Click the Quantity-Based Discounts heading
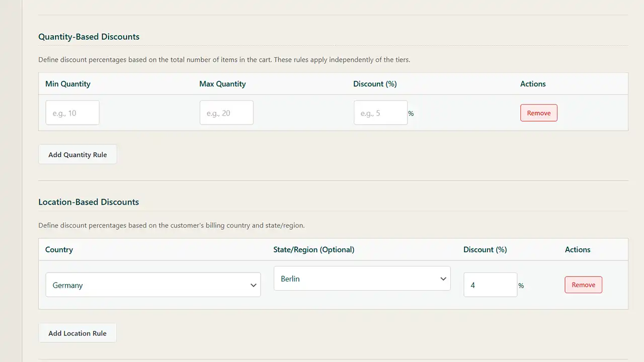This screenshot has height=362, width=644. coord(89,37)
